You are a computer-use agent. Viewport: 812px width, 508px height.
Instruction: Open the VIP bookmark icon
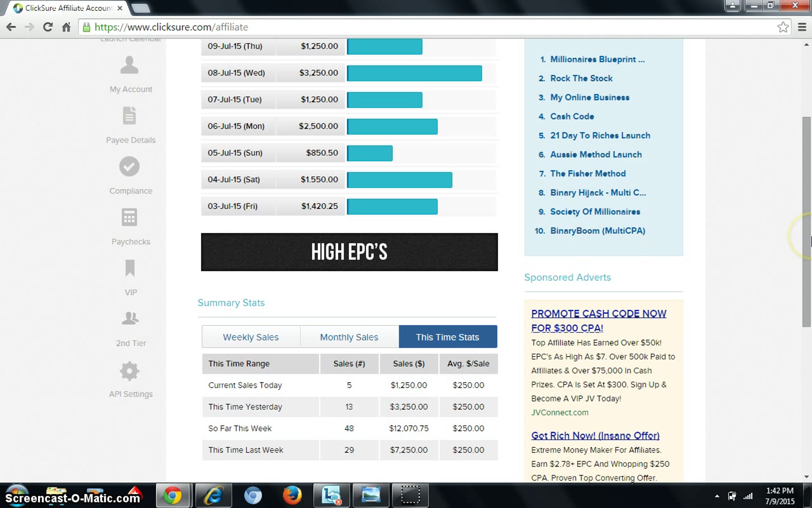[130, 268]
